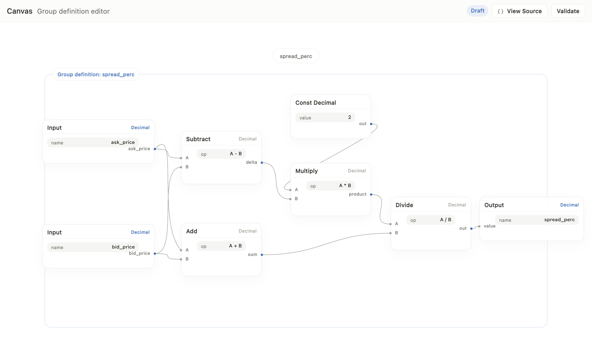Click the Add node sum output port
592x364 pixels.
pyautogui.click(x=262, y=255)
